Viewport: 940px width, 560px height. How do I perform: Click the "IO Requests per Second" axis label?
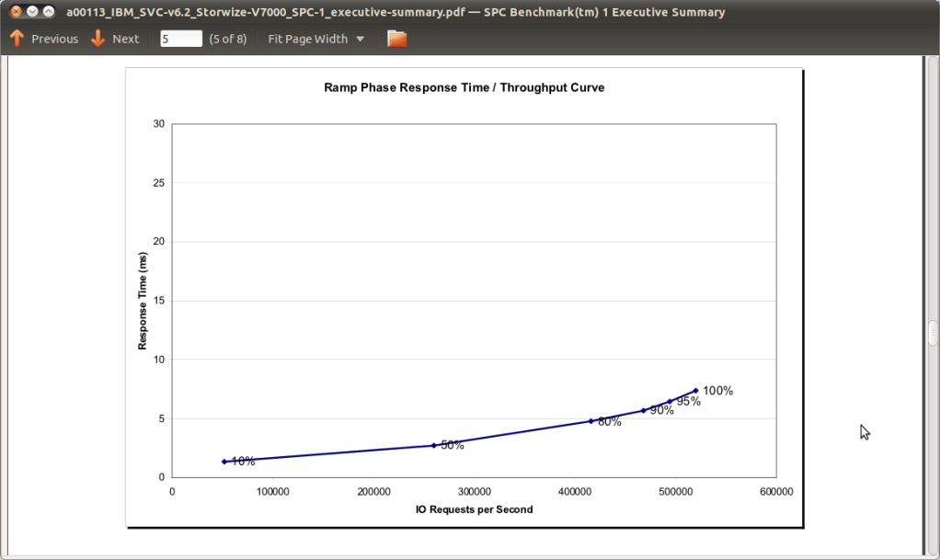(474, 509)
